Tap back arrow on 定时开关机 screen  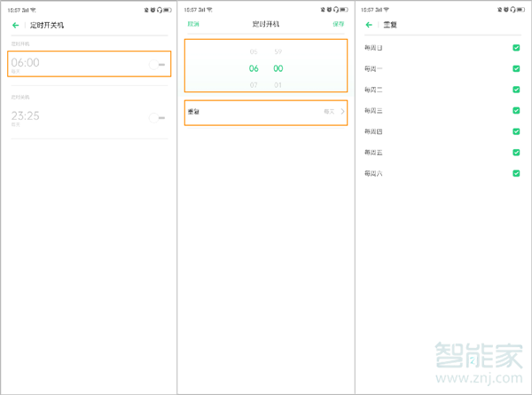click(x=15, y=25)
